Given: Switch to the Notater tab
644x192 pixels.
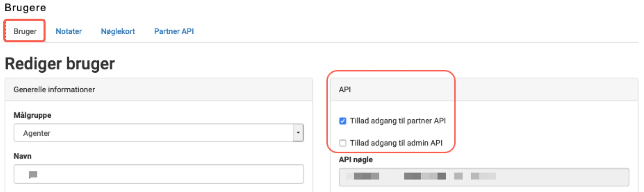Looking at the screenshot, I should [x=68, y=31].
